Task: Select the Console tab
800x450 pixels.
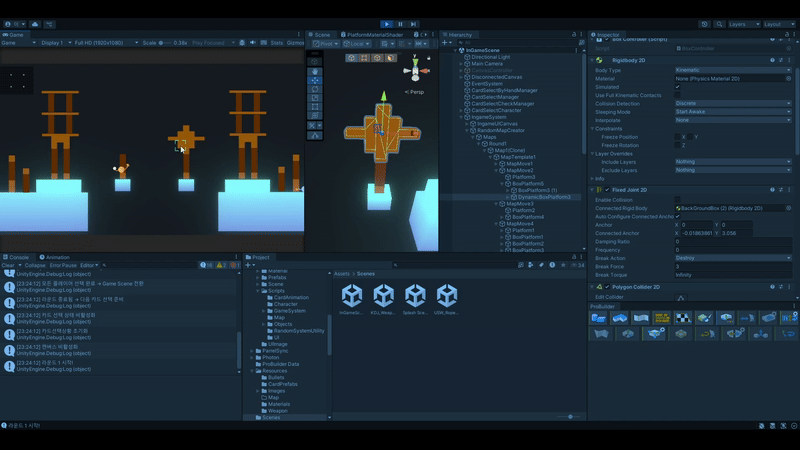Action: click(16, 257)
